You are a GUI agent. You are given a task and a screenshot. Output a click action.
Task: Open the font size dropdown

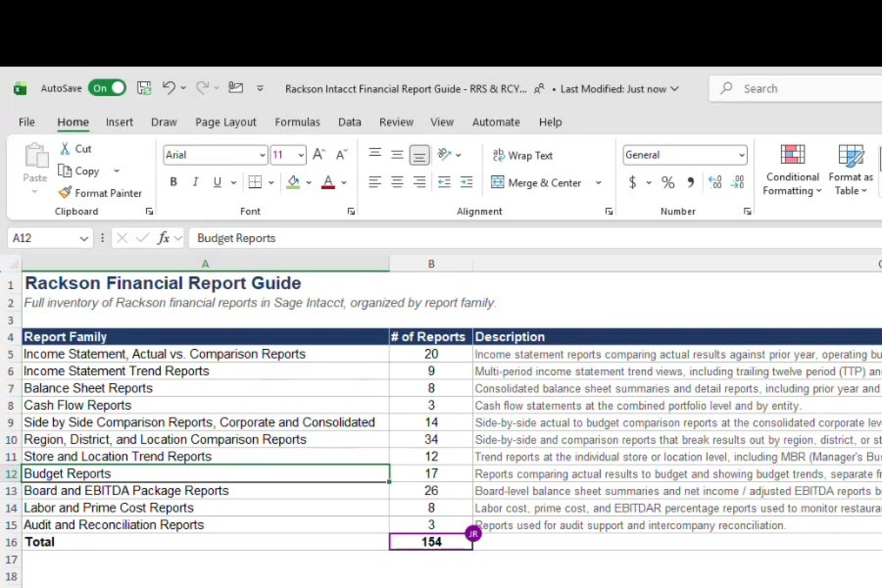pyautogui.click(x=301, y=155)
